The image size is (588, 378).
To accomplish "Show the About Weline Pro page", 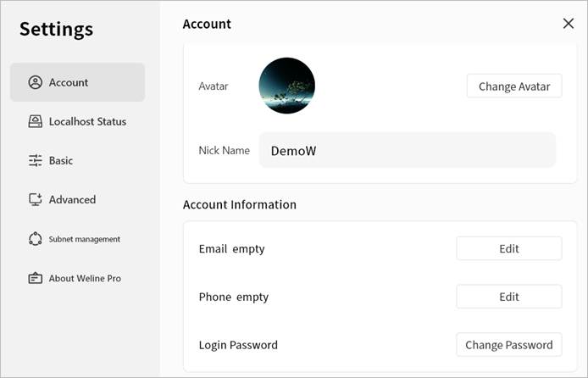I will pyautogui.click(x=85, y=278).
